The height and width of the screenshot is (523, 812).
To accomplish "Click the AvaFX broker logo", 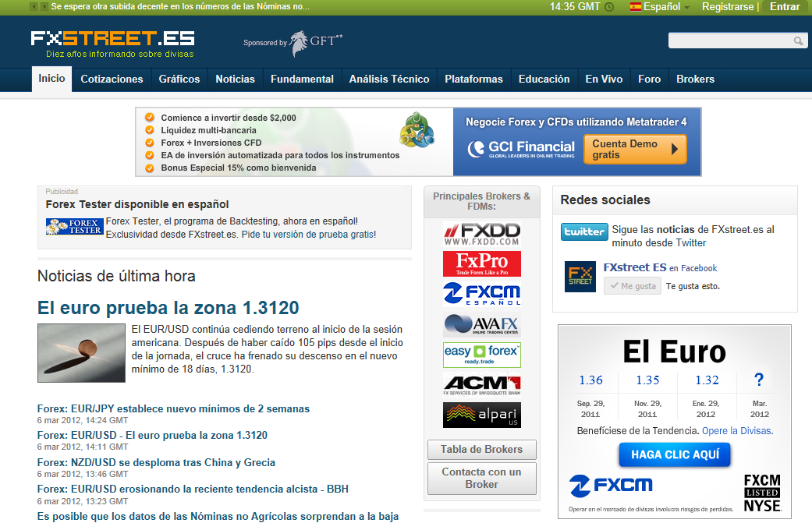I will click(481, 324).
